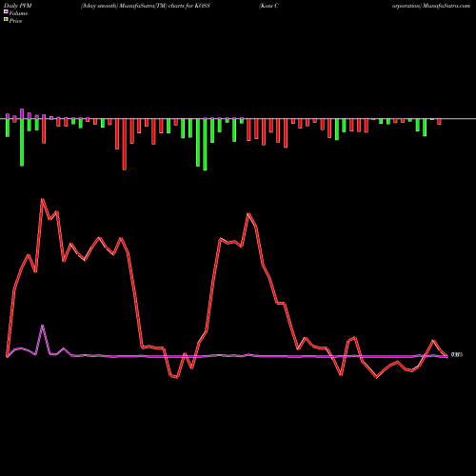The height and width of the screenshot is (476, 476).
Task: Click the 'Daily PVM' chart heading
Action: click(x=18, y=6)
